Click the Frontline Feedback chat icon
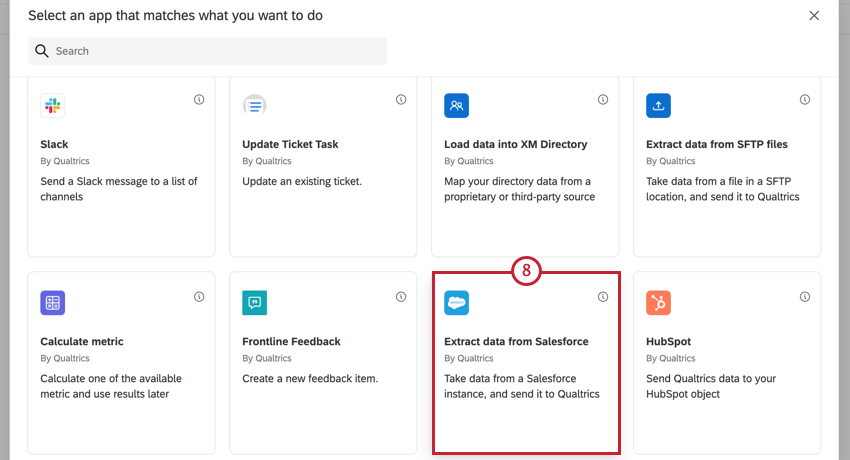 pyautogui.click(x=254, y=303)
